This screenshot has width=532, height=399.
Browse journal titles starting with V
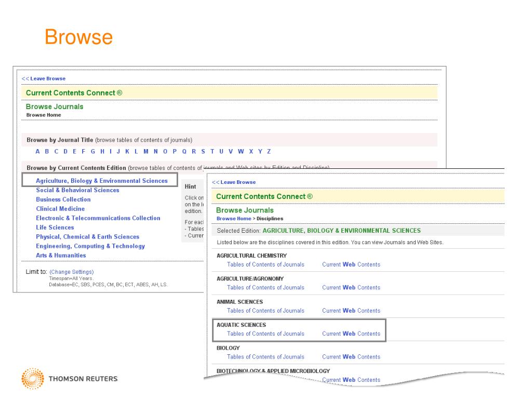click(x=231, y=151)
